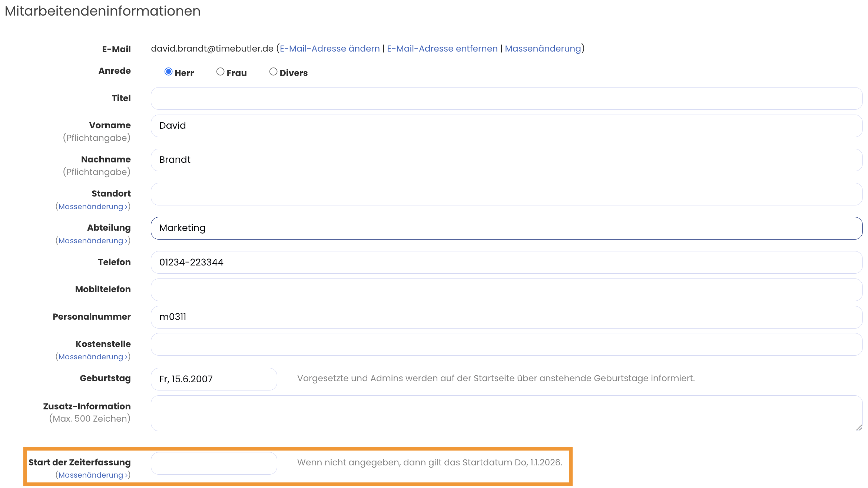
Task: Click into the Titel input field
Action: click(x=506, y=99)
